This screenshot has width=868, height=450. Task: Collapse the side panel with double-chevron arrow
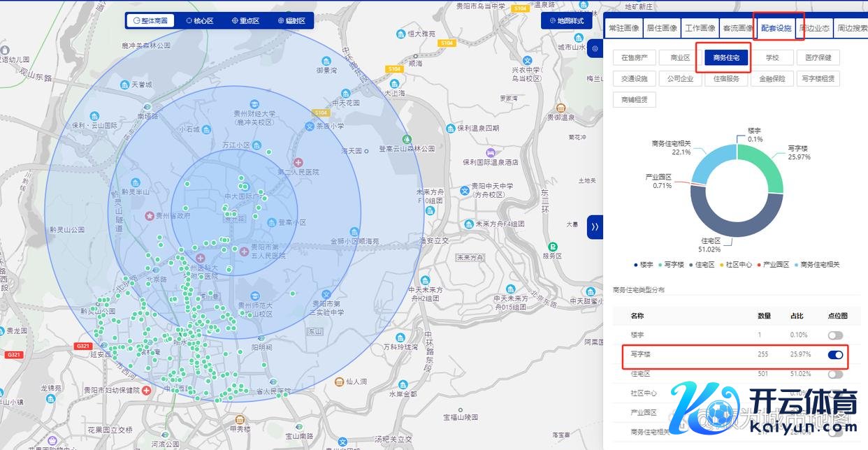tap(595, 226)
